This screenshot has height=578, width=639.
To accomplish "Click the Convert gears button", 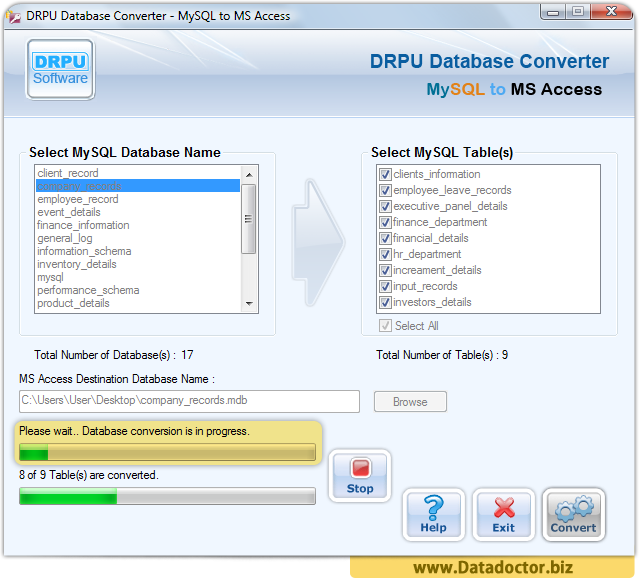I will pyautogui.click(x=573, y=514).
